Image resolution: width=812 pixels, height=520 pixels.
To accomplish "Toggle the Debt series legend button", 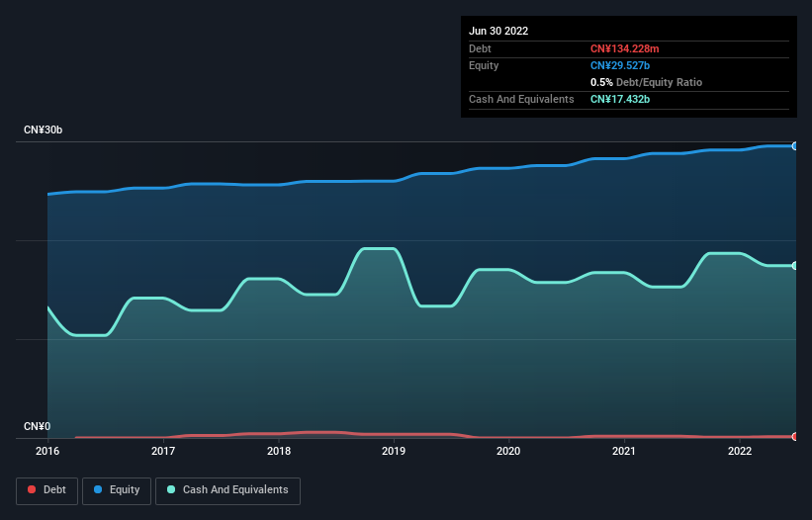I will tap(47, 490).
